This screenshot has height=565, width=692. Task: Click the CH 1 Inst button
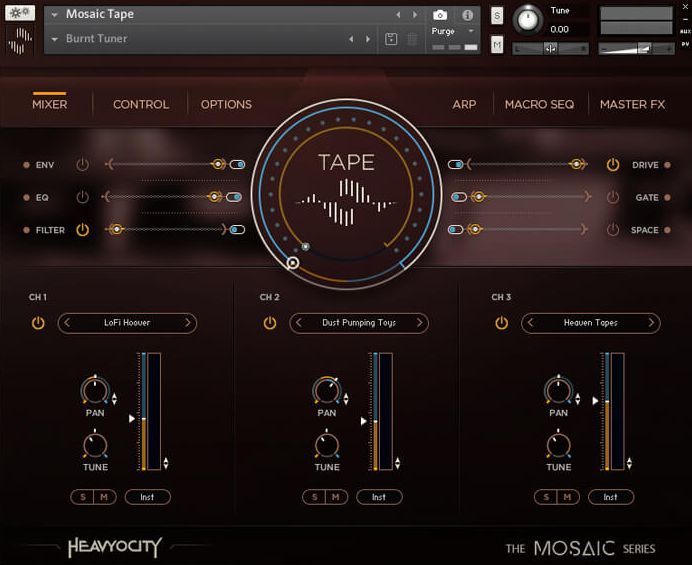point(147,497)
